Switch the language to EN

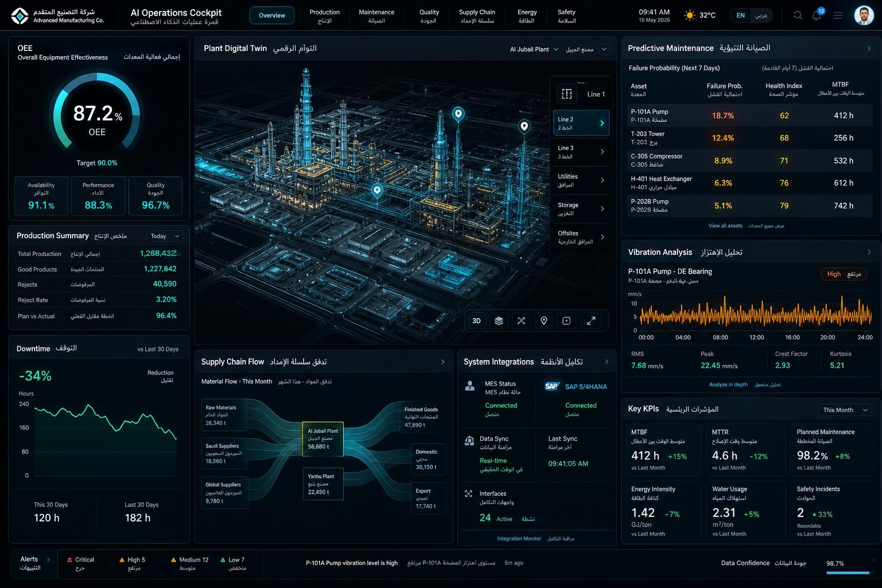pyautogui.click(x=741, y=16)
